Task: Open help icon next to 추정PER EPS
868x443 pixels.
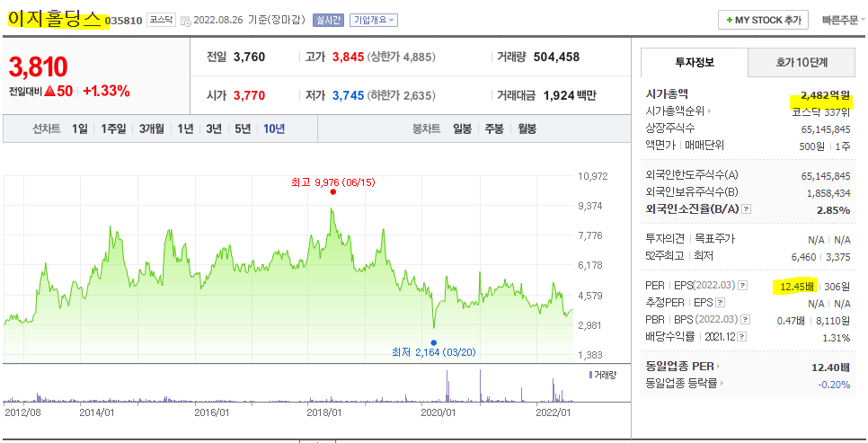Action: click(x=720, y=303)
